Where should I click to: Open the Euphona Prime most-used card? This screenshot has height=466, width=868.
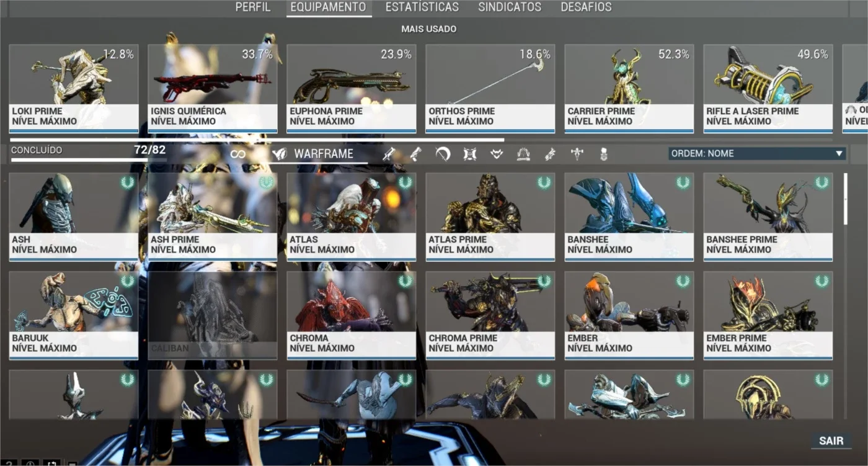tap(352, 88)
